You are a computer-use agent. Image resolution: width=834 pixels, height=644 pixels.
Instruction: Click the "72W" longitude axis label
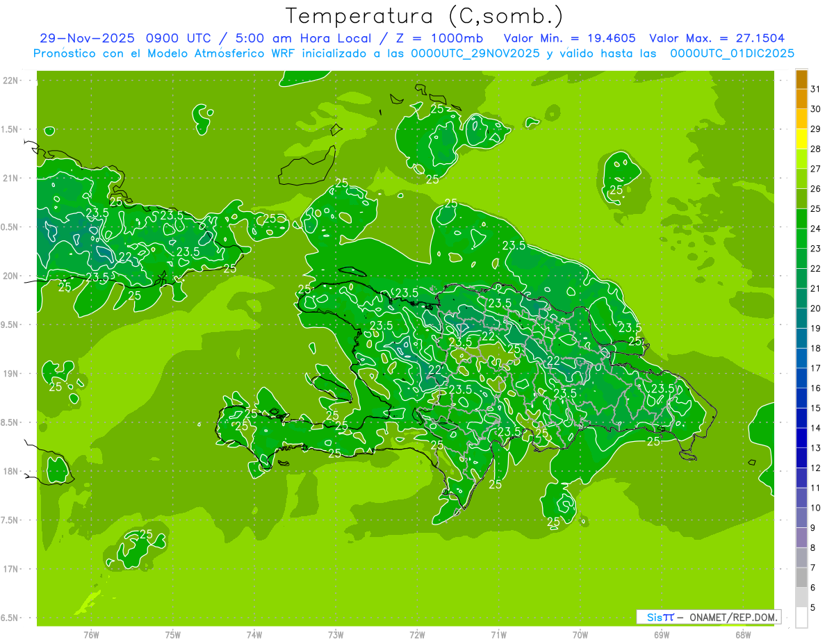[x=417, y=635]
